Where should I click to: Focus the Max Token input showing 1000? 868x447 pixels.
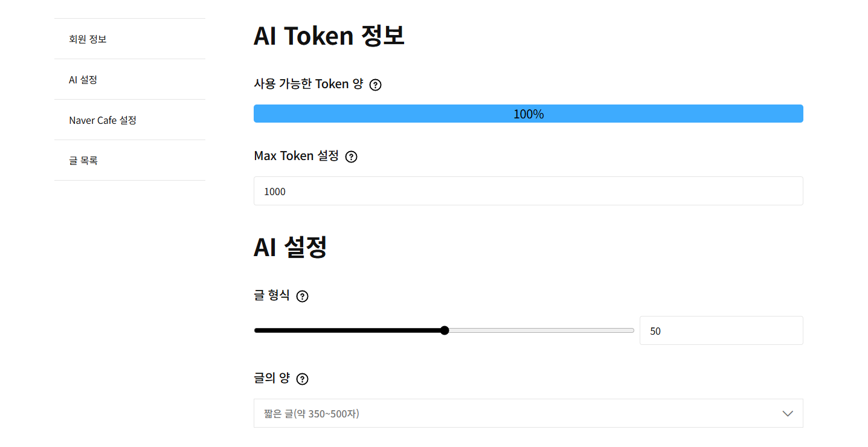click(528, 191)
